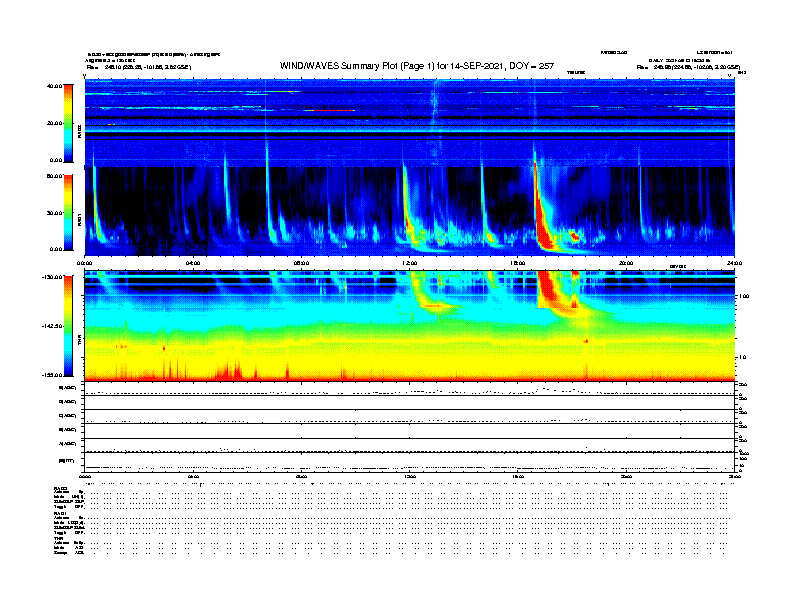
Task: Click the 12:00 label on the bottom line-plot axis
Action: (410, 476)
